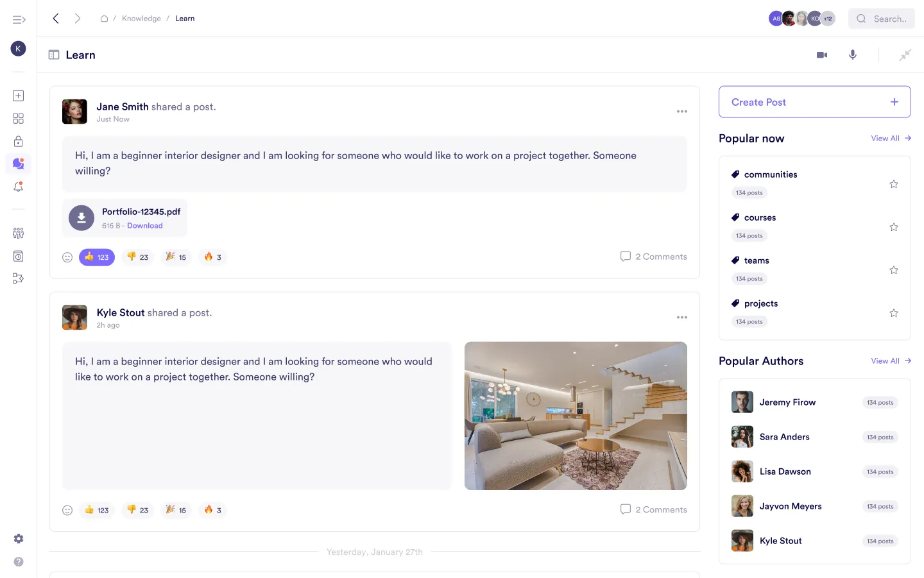
Task: Click the microphone icon in the header
Action: click(x=853, y=55)
